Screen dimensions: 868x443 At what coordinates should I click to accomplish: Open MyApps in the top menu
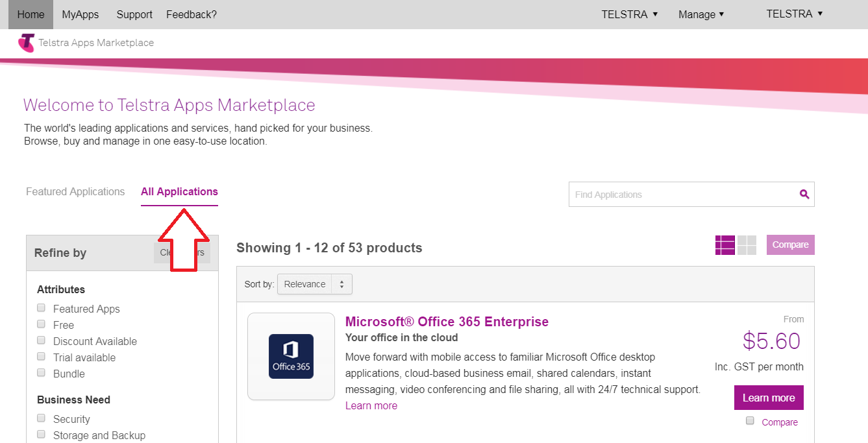click(80, 14)
